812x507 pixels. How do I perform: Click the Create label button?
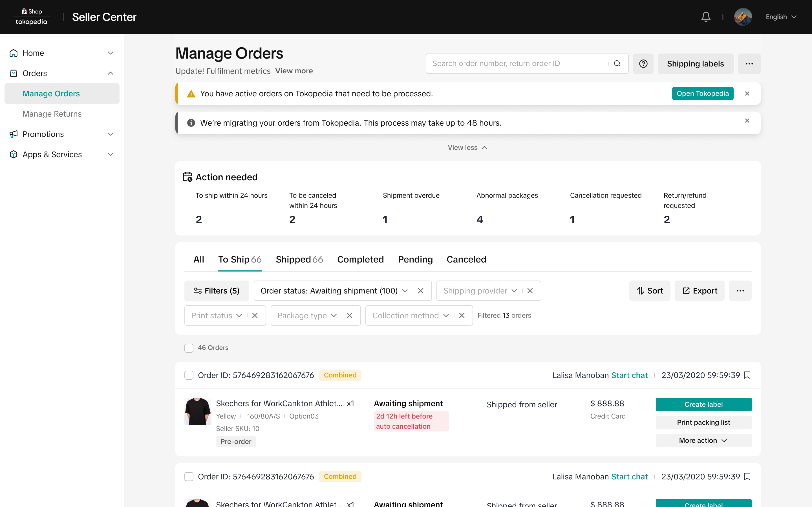click(703, 404)
